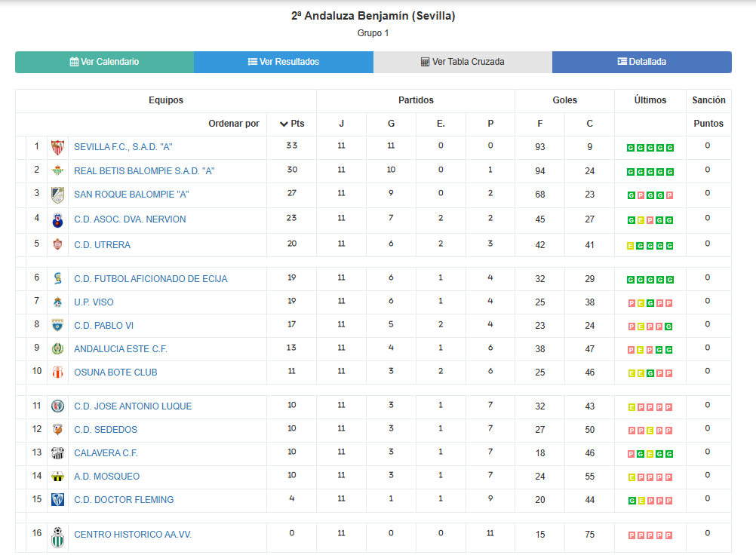The width and height of the screenshot is (756, 555).
Task: Click the Andalucia Este C.F. crest
Action: pyautogui.click(x=57, y=349)
